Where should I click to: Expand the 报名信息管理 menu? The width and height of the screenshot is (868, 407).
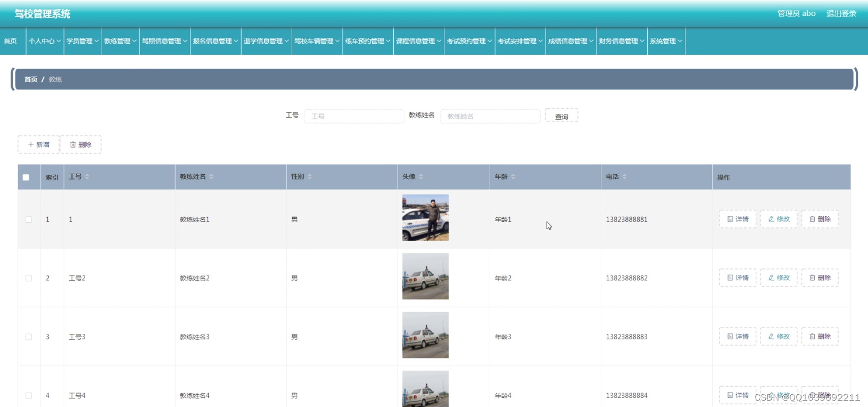216,41
